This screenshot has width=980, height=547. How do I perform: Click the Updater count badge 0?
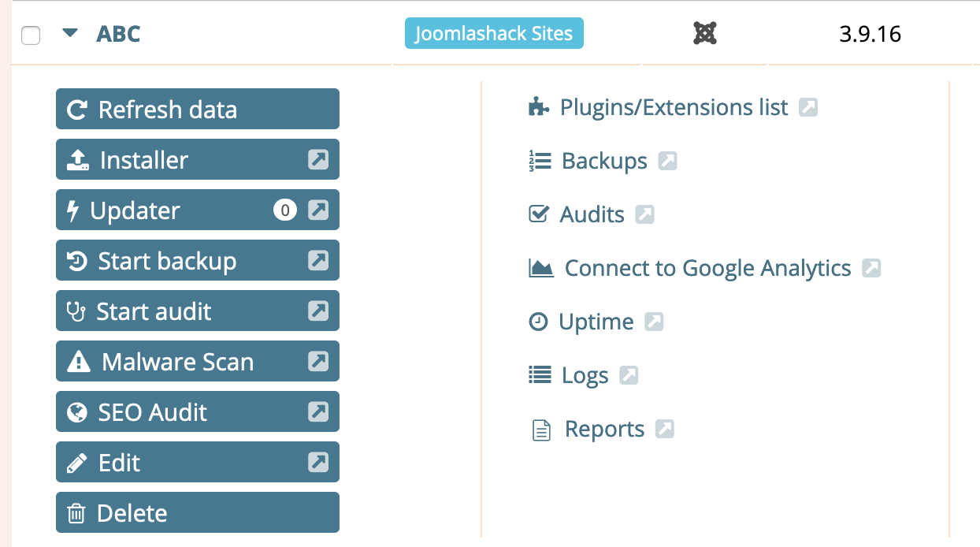[x=285, y=210]
